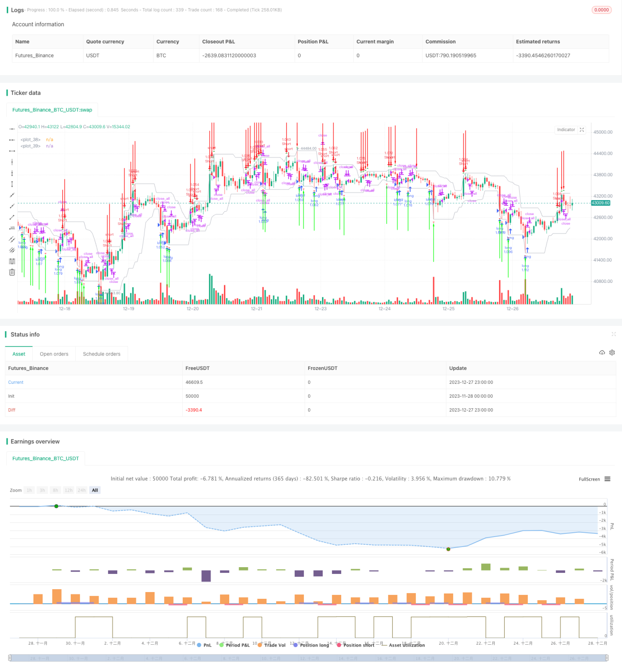Viewport: 622px width, 672px height.
Task: Select the horizontal segment drawing tool
Action: (x=12, y=151)
